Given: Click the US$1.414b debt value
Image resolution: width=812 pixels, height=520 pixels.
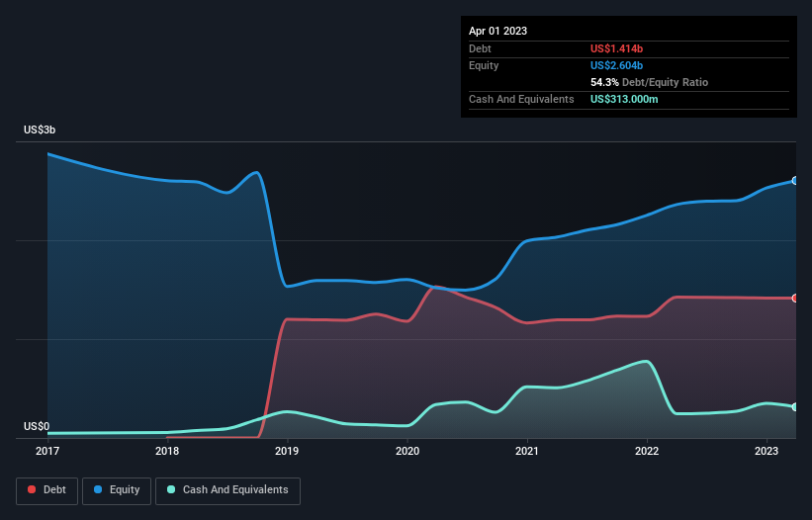Looking at the screenshot, I should pos(616,48).
